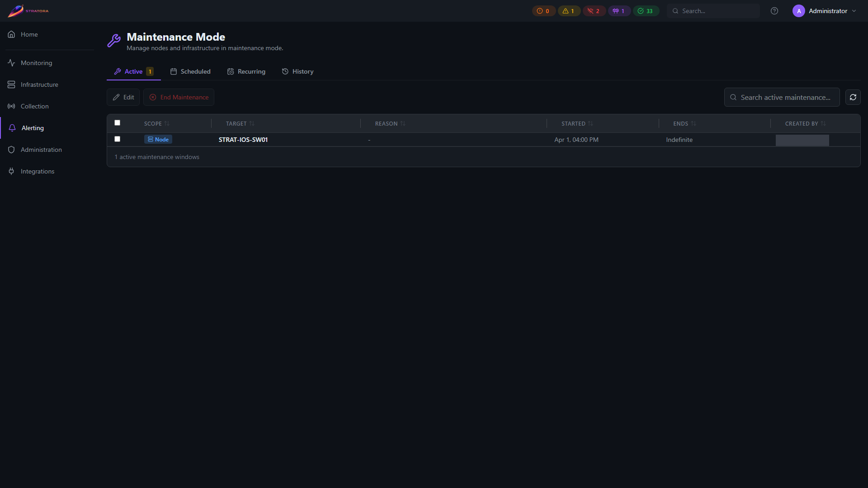This screenshot has width=868, height=488.
Task: Click the wrench icon beside Maintenance Mode
Action: point(114,41)
